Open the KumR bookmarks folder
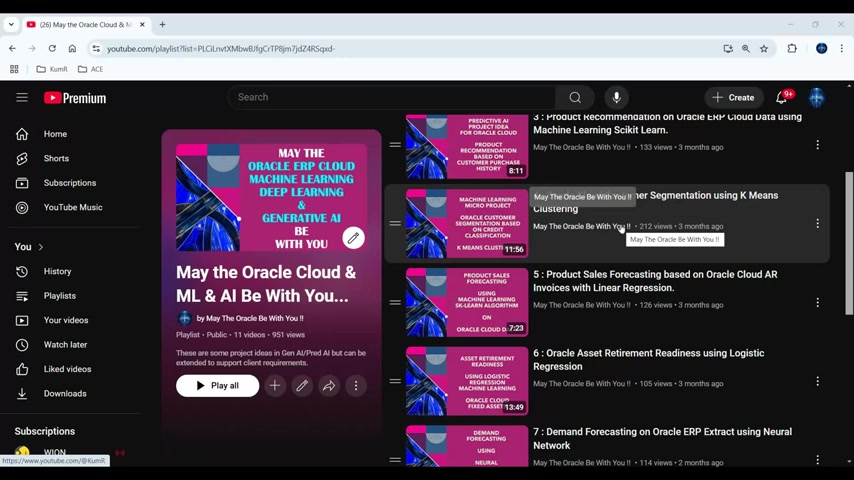 coord(52,69)
